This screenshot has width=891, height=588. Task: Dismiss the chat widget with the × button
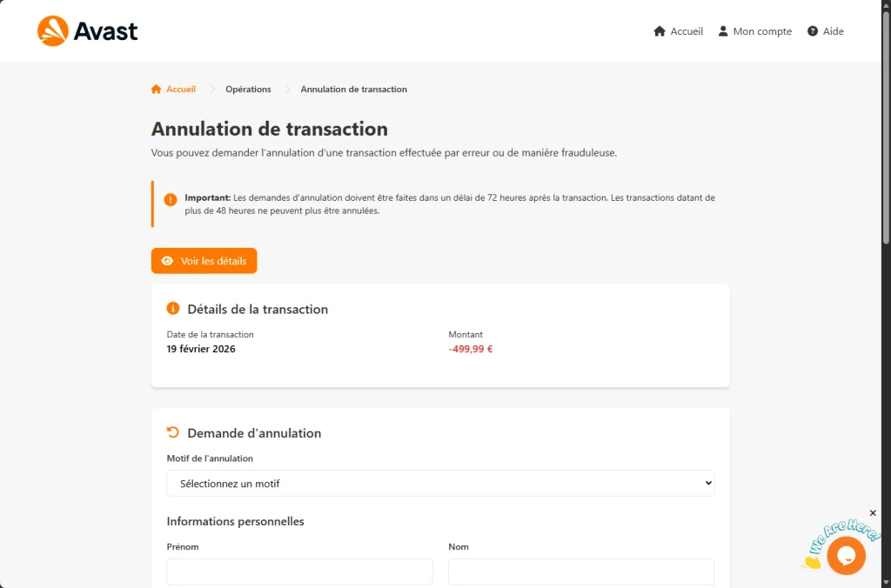[x=873, y=513]
